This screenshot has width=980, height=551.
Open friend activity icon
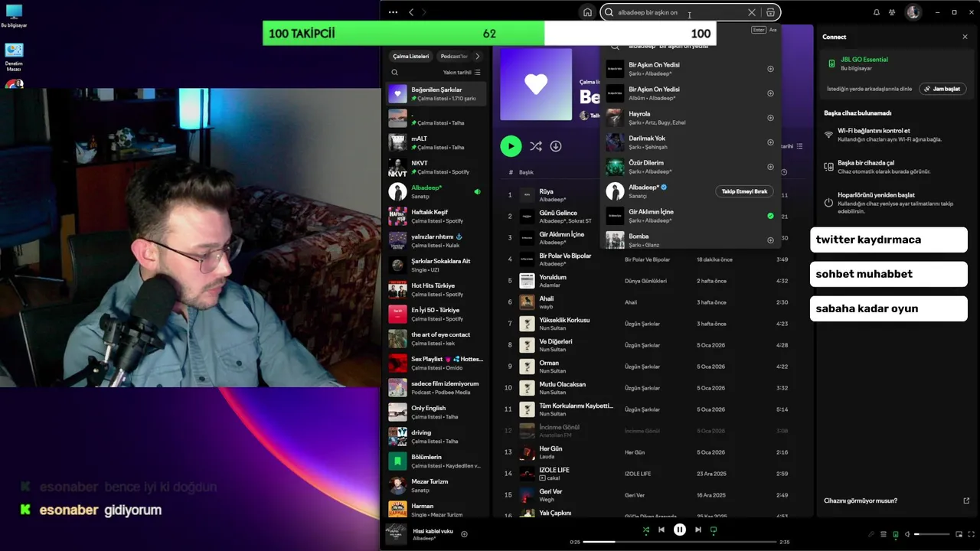(x=892, y=12)
